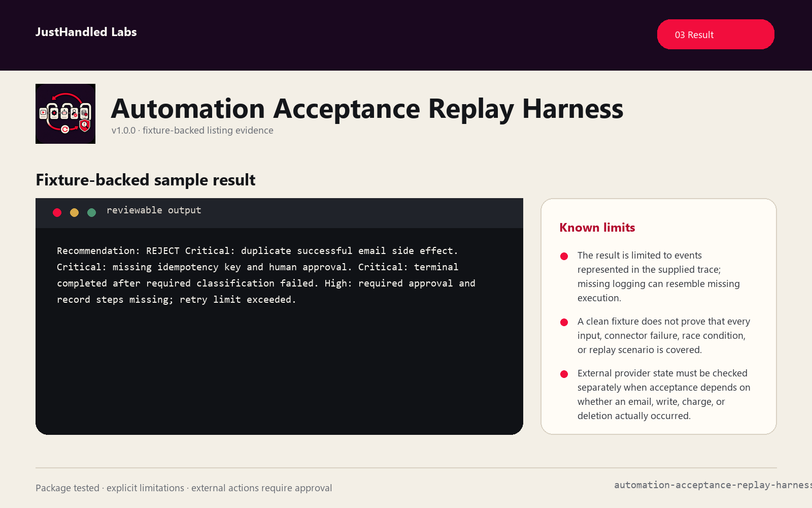812x508 pixels.
Task: Click the 'automation-acceptance-replay-harness' footer slug
Action: click(713, 485)
